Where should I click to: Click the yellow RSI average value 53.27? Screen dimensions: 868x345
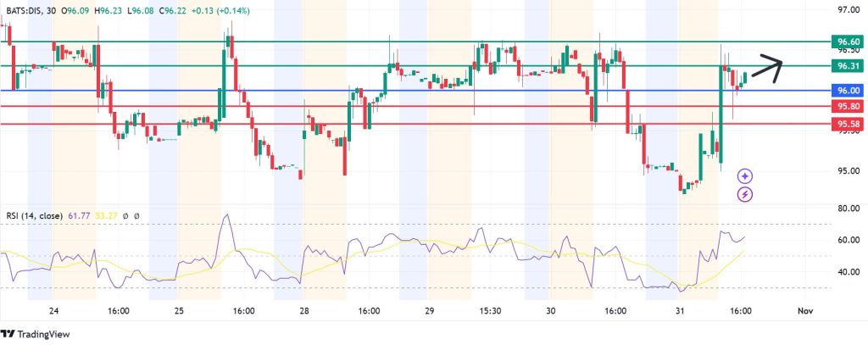click(x=105, y=215)
